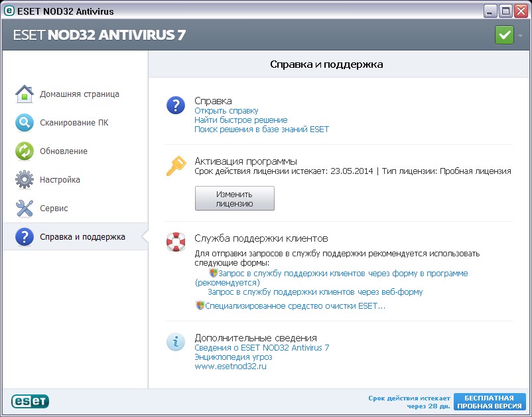Click the magnifier icon for Сканирование ПК
This screenshot has height=417, width=532.
[25, 123]
